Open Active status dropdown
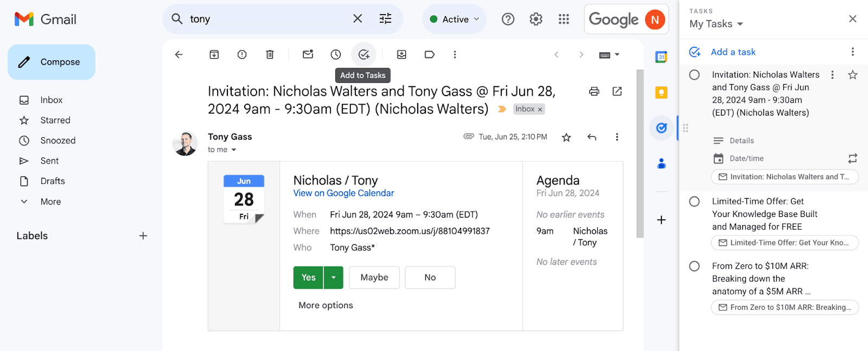The width and height of the screenshot is (868, 351). [x=455, y=19]
